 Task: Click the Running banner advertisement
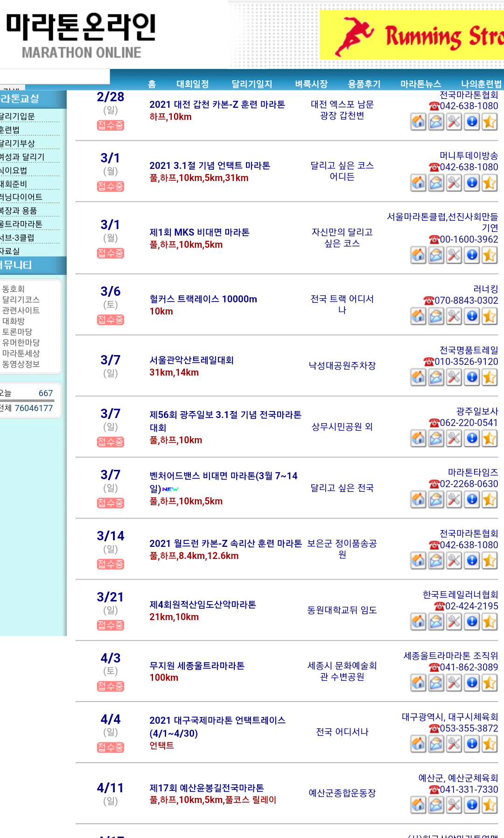[x=412, y=35]
